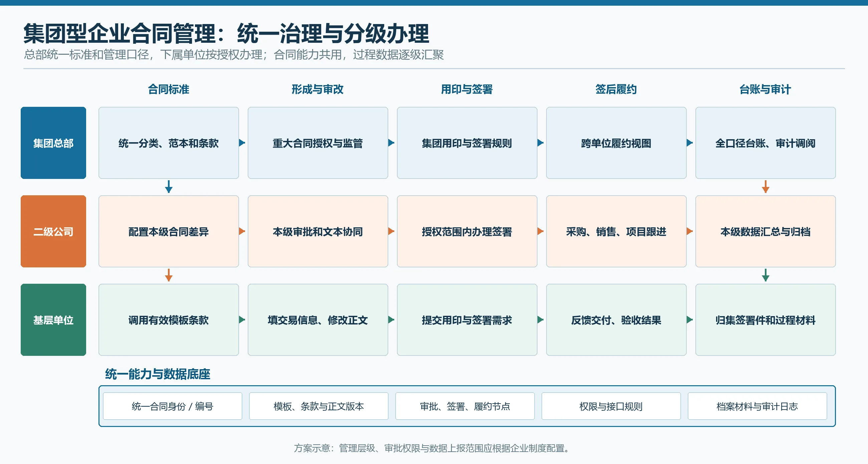Image resolution: width=868 pixels, height=464 pixels.
Task: Click the 基层单位 row label
Action: point(53,320)
